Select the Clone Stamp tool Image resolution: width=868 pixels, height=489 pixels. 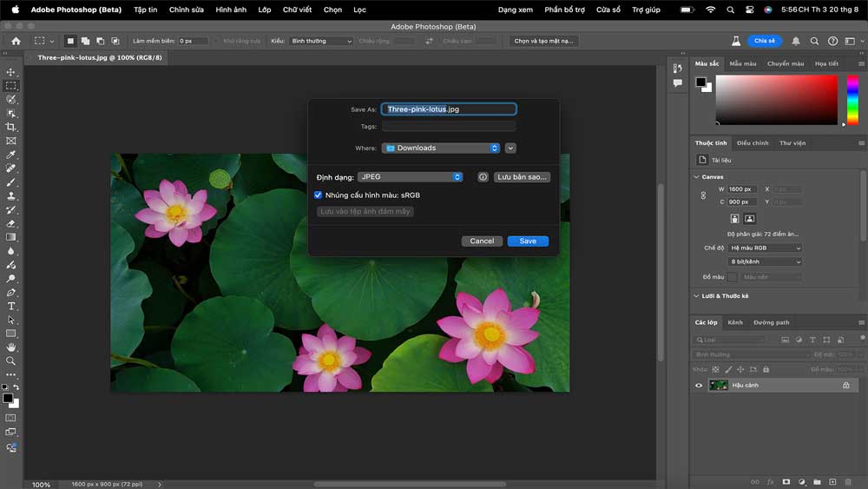click(11, 196)
